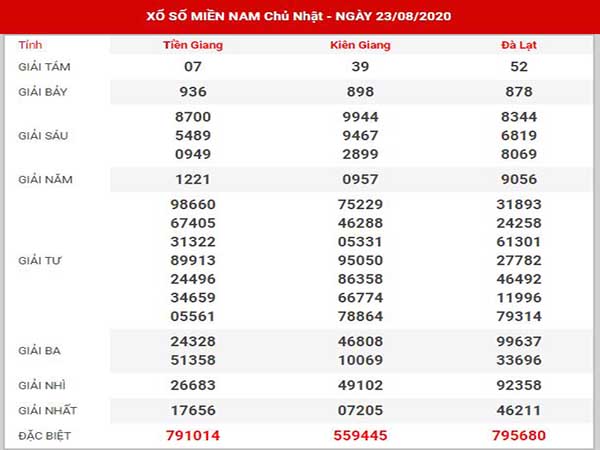The image size is (600, 450).
Task: Click the GIẢI TÁM row label
Action: (x=45, y=65)
